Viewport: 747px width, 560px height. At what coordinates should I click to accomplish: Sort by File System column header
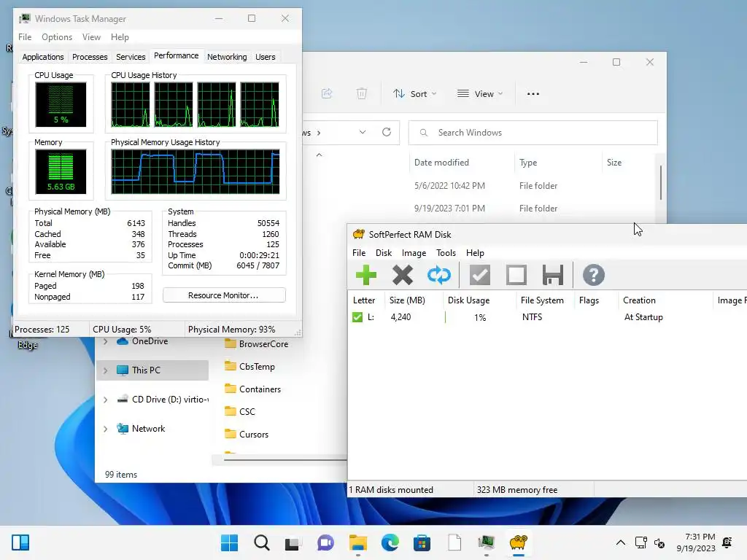pyautogui.click(x=545, y=300)
